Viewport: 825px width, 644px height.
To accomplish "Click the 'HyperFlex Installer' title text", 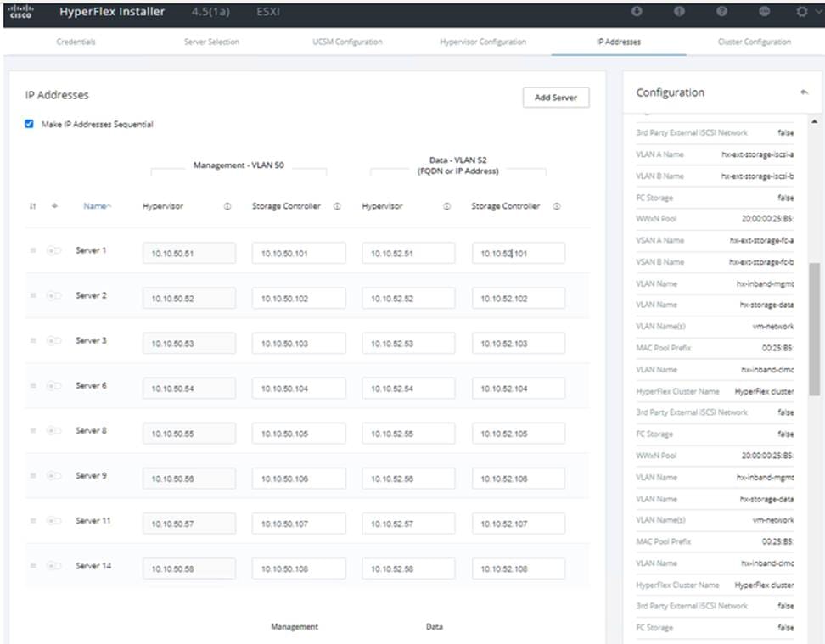I will 112,12.
